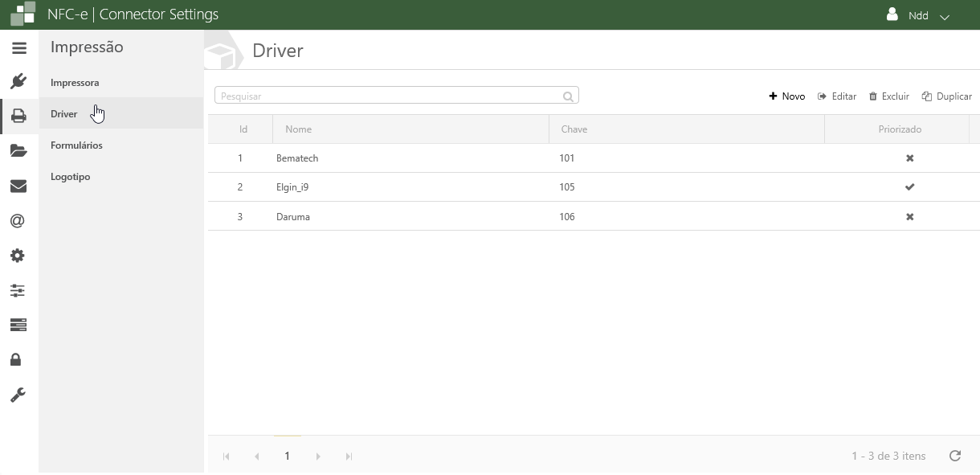Open the wrench tools sidebar icon
Screen dimensions: 980x475
(x=18, y=395)
